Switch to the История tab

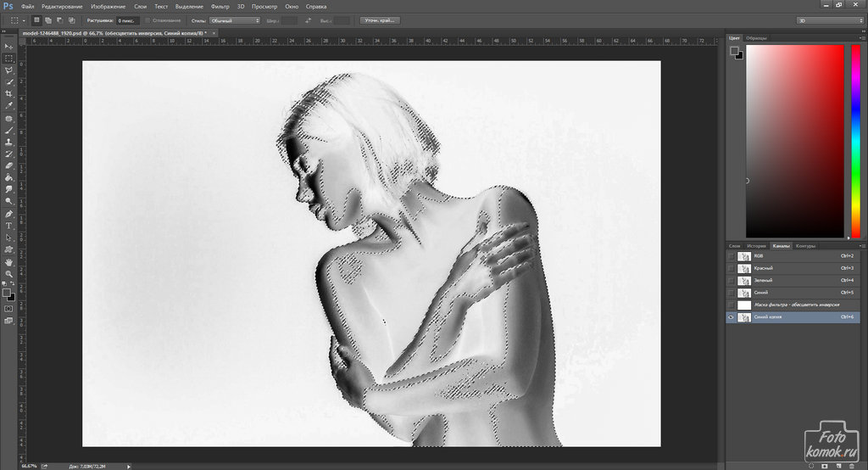pyautogui.click(x=756, y=246)
